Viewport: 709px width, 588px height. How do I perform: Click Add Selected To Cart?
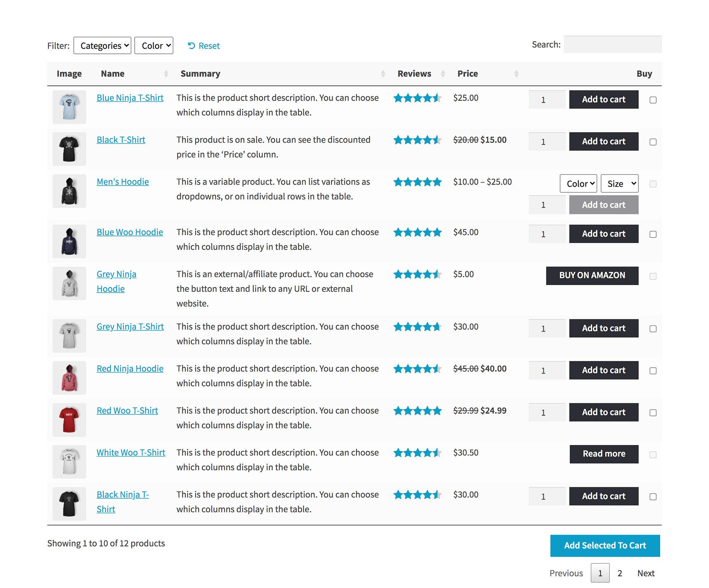point(605,545)
